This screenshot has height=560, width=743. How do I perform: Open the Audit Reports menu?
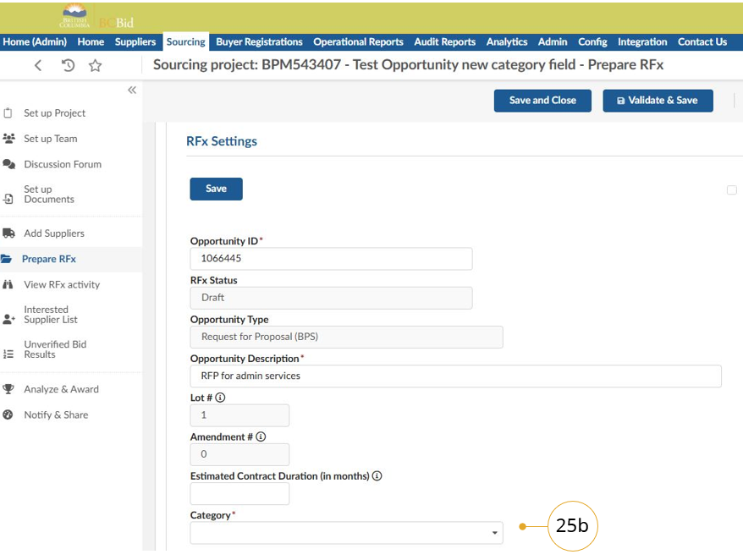(x=444, y=41)
